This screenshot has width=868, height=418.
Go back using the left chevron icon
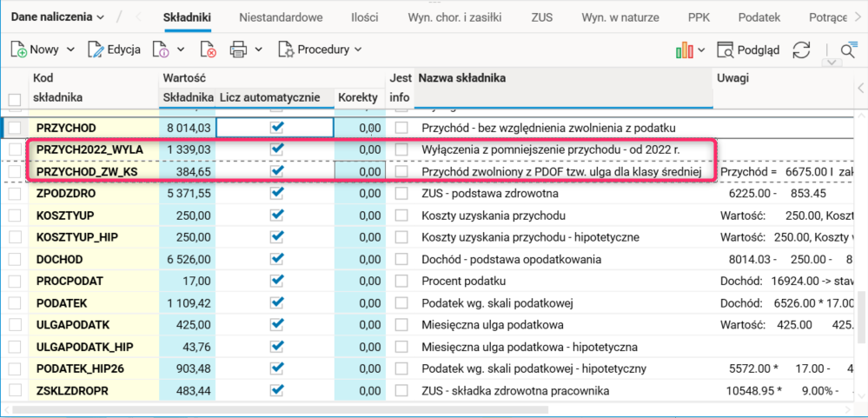[x=136, y=17]
